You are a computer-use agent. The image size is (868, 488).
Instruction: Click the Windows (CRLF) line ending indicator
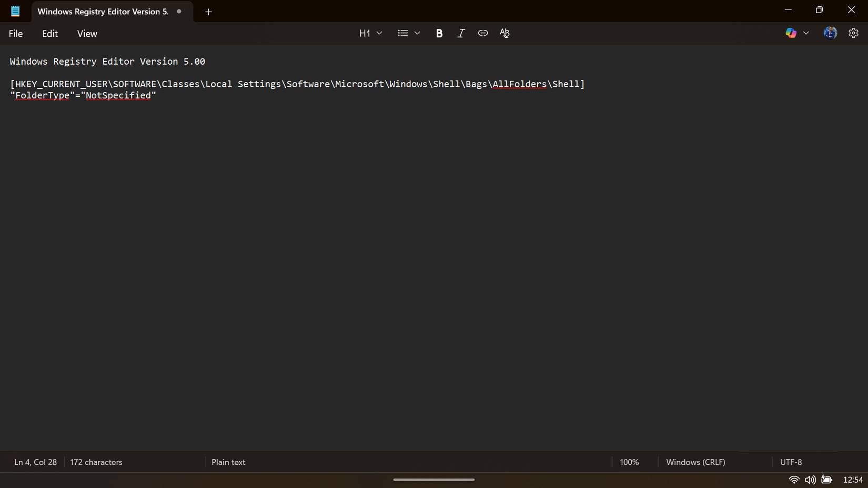(695, 462)
